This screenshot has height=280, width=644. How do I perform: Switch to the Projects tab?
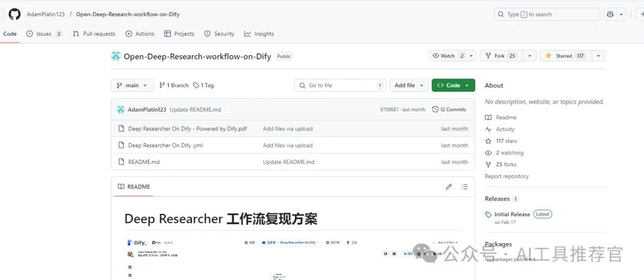coord(179,34)
